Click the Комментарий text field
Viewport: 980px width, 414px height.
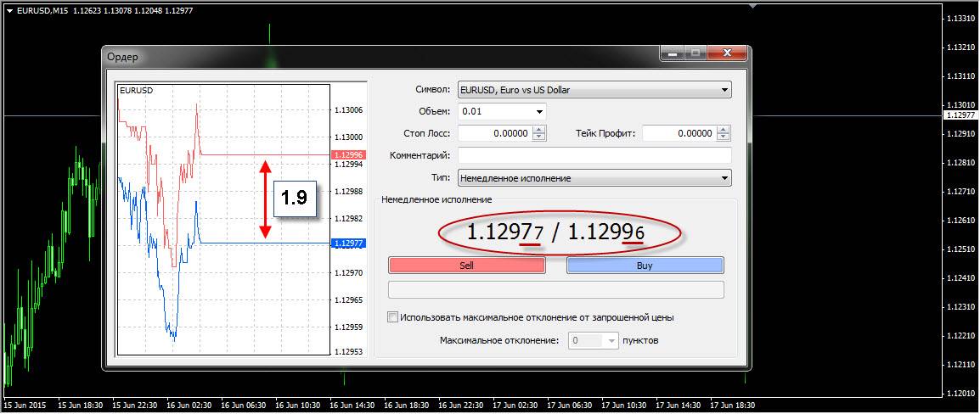594,155
